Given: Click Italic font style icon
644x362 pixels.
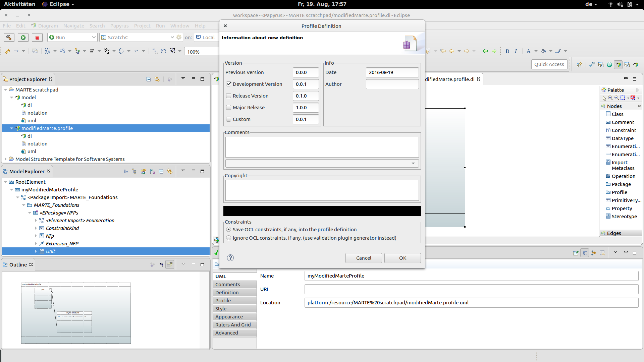Looking at the screenshot, I should (516, 51).
